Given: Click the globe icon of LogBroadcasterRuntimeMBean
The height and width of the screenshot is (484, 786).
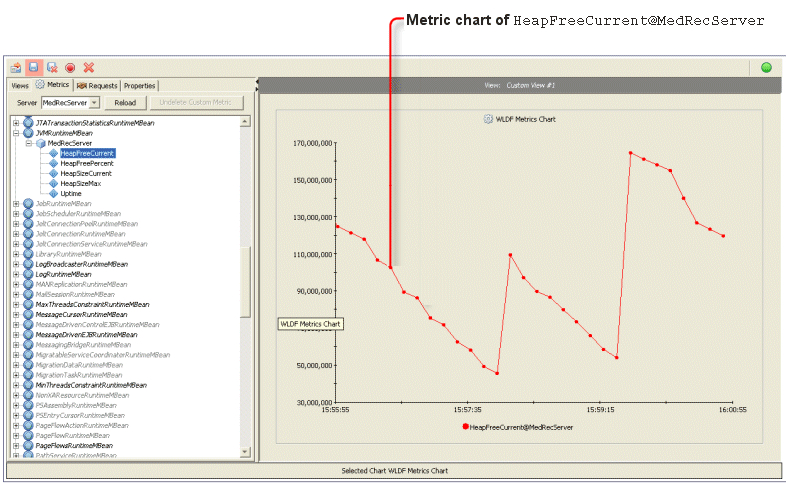Looking at the screenshot, I should pos(28,264).
